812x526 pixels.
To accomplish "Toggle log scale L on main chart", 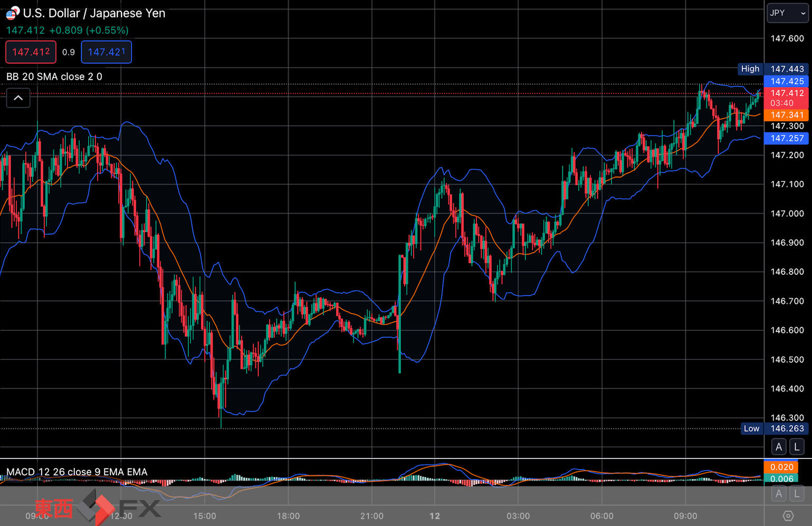I will point(797,447).
